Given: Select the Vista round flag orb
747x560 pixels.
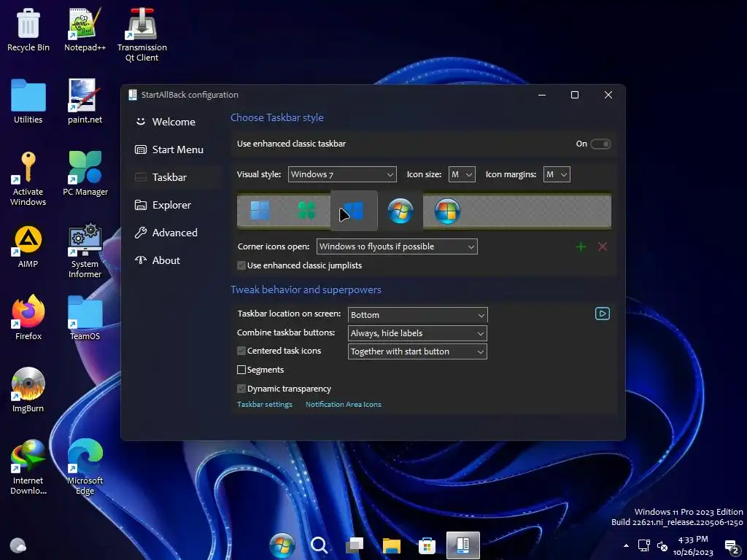Looking at the screenshot, I should point(447,211).
